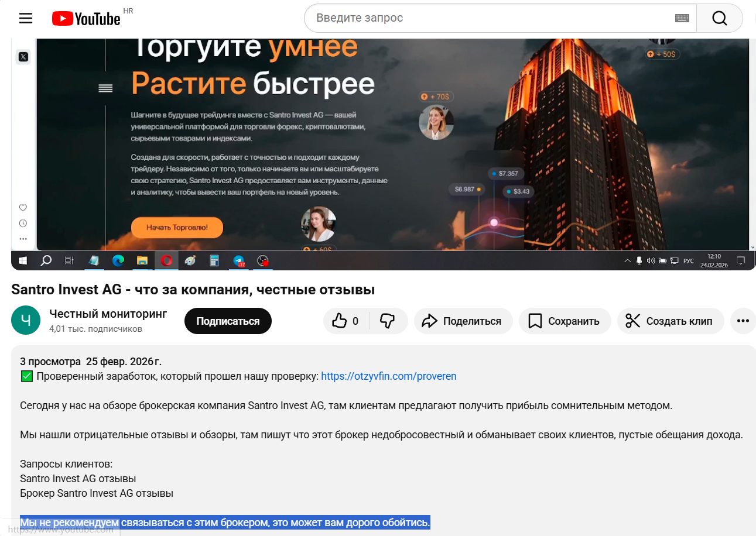Viewport: 756px width, 536px height.
Task: Subscribe using the Подписаться button
Action: coord(228,321)
